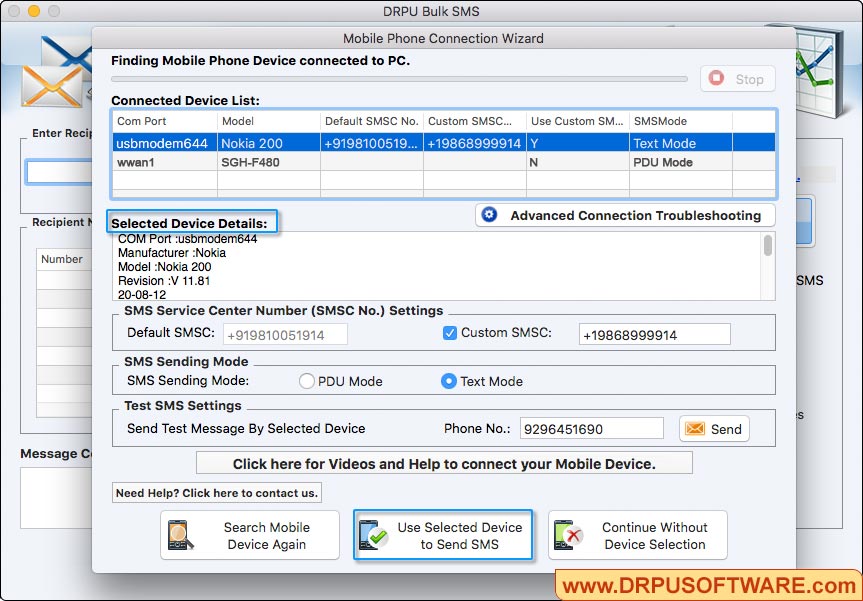
Task: Select the PDU Mode radio button
Action: (308, 381)
